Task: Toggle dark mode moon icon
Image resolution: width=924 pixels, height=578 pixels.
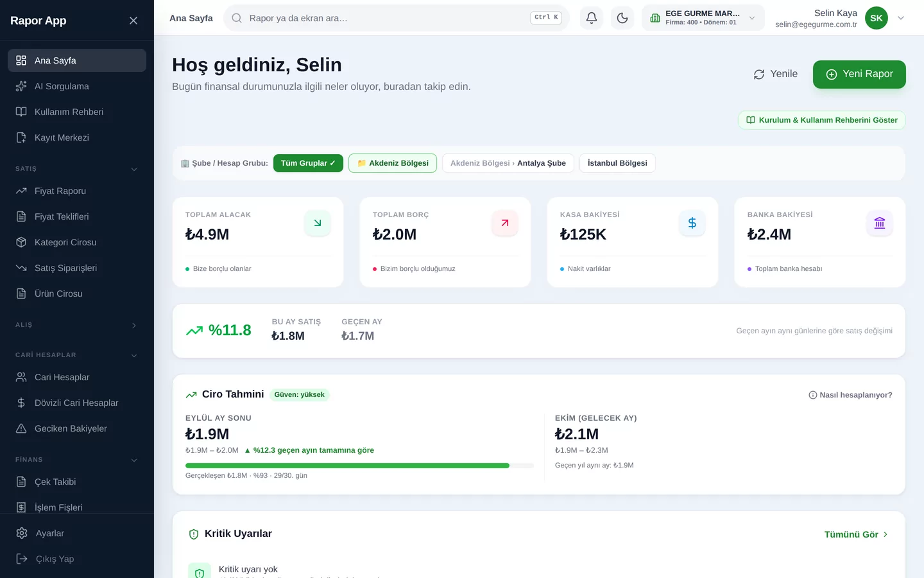Action: [x=622, y=18]
